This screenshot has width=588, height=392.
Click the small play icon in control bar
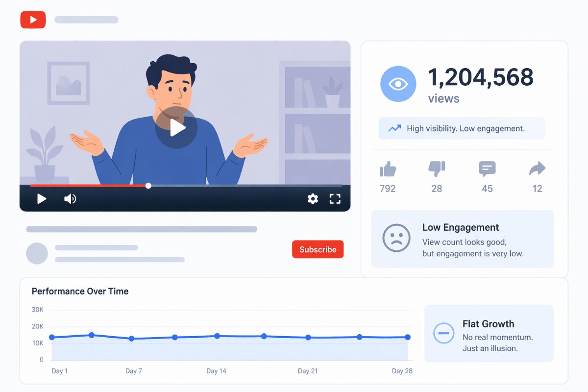click(42, 198)
